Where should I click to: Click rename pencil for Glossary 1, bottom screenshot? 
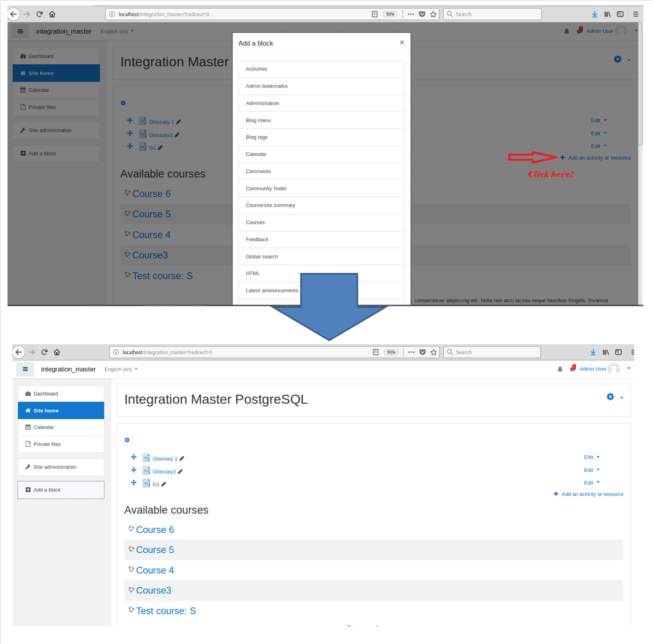tap(182, 458)
